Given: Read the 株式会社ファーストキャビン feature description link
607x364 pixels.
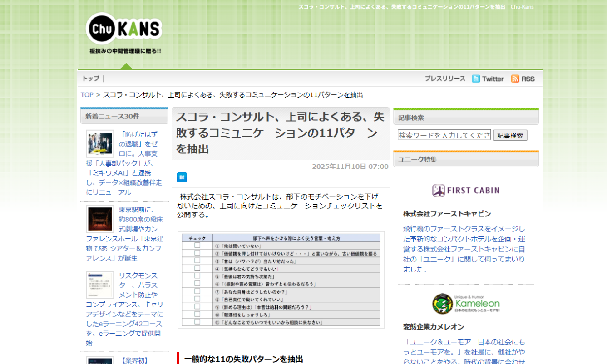Looking at the screenshot, I should (464, 249).
